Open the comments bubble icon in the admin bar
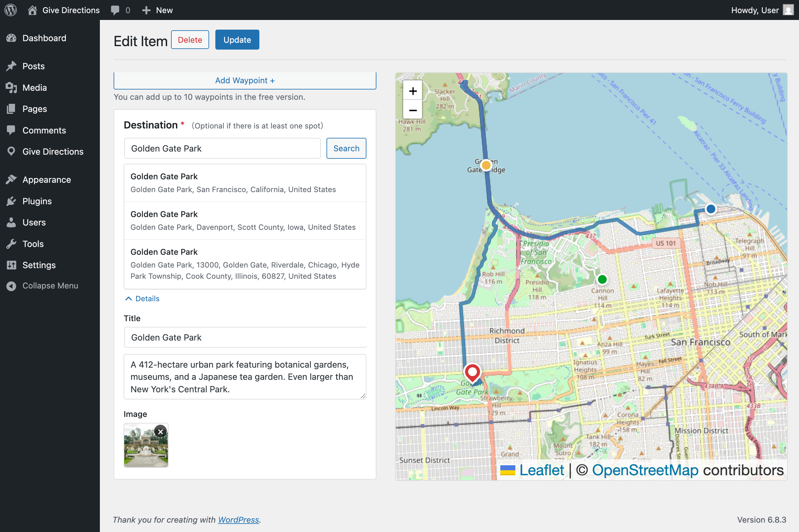 point(115,10)
